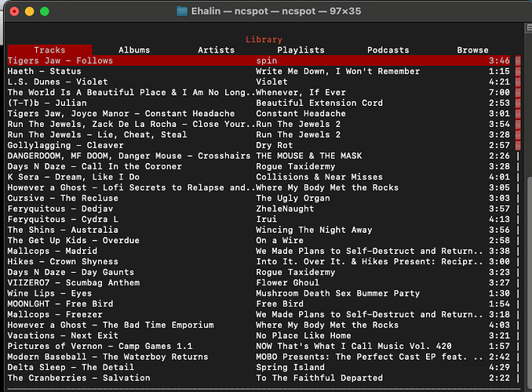Select track Tigers Jaw - Follows
The height and width of the screenshot is (392, 532).
(x=258, y=60)
